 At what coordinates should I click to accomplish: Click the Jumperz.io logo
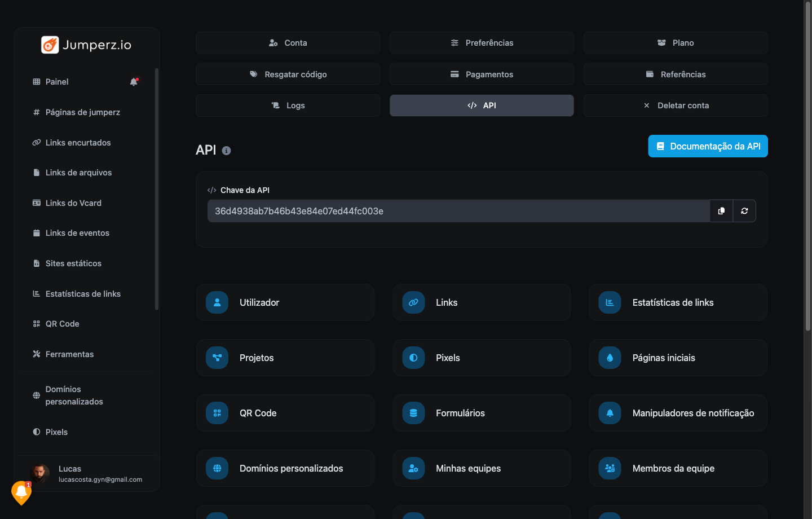point(86,45)
